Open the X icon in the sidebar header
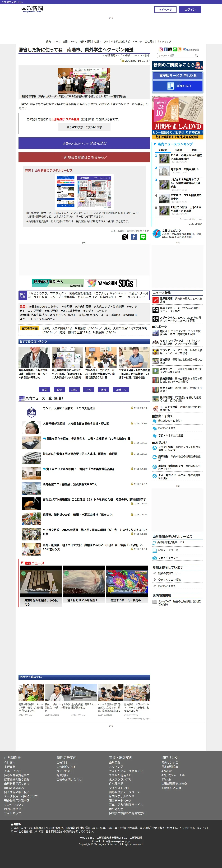The image size is (222, 868). [170, 50]
